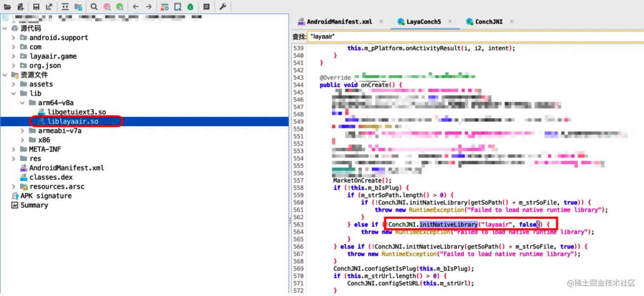Click the export project toolbar icon
Viewport: 644px width, 296px height.
pos(49,7)
